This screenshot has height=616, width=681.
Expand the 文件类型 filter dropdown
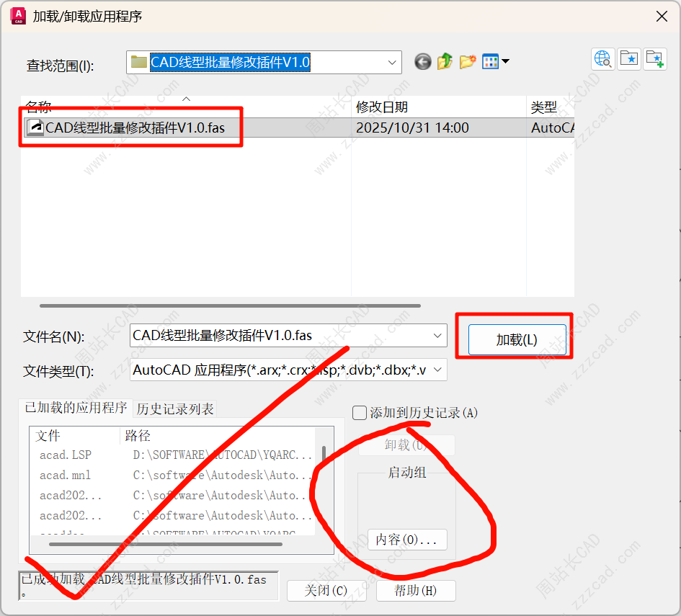pos(437,370)
